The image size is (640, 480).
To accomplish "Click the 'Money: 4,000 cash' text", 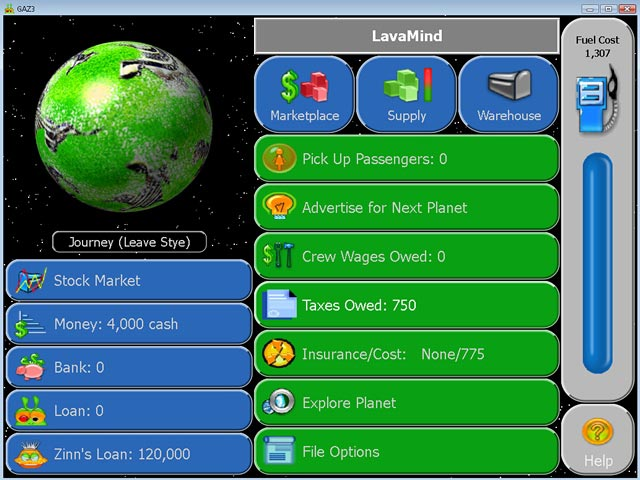I will (x=116, y=324).
